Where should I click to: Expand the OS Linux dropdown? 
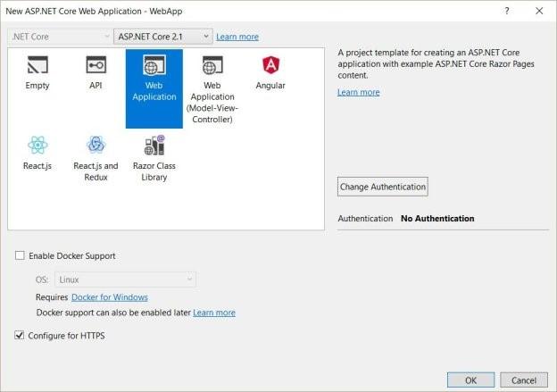(125, 279)
